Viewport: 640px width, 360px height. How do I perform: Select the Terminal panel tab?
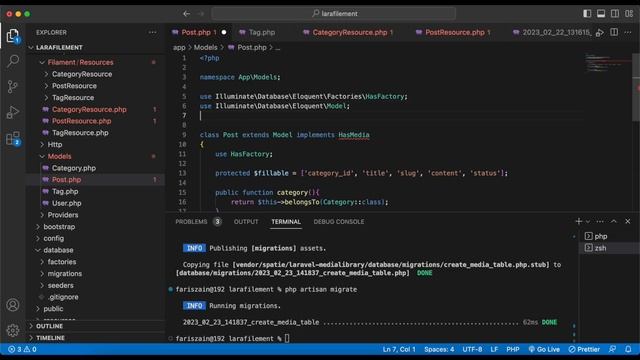point(286,222)
